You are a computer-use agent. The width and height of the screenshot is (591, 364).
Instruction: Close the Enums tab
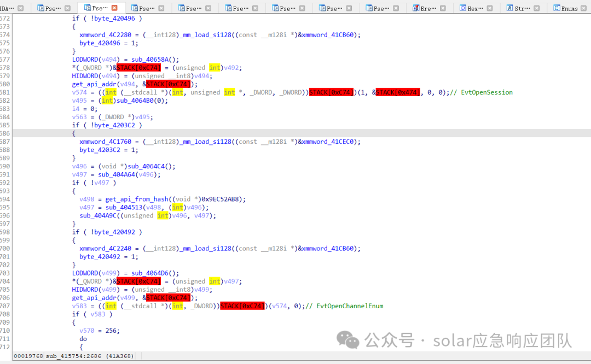(584, 8)
